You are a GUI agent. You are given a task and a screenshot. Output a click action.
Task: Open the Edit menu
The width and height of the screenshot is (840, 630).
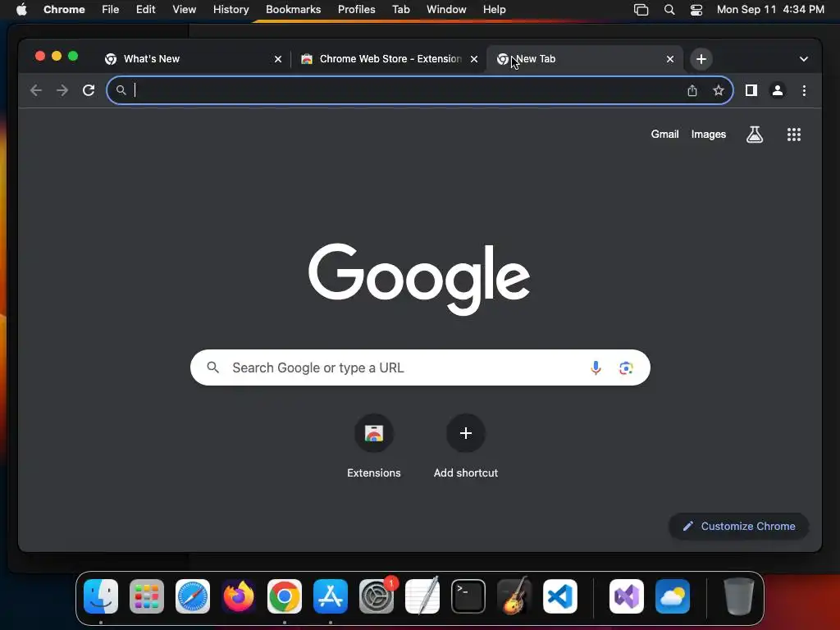pyautogui.click(x=145, y=10)
